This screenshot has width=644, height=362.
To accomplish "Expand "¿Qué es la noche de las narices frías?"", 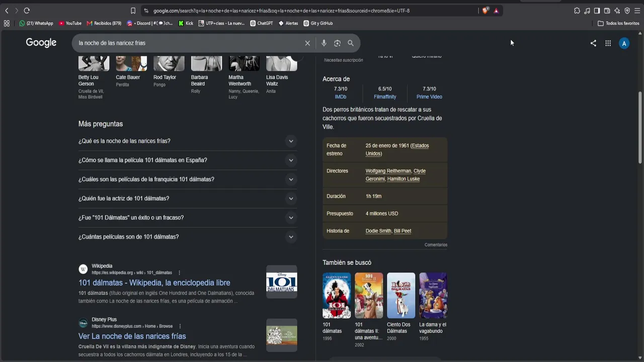I will (188, 141).
